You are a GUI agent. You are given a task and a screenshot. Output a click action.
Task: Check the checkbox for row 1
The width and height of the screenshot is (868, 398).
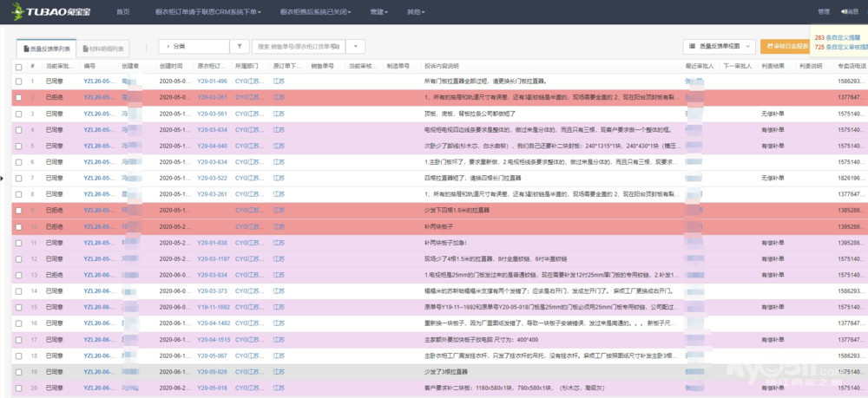(x=19, y=81)
